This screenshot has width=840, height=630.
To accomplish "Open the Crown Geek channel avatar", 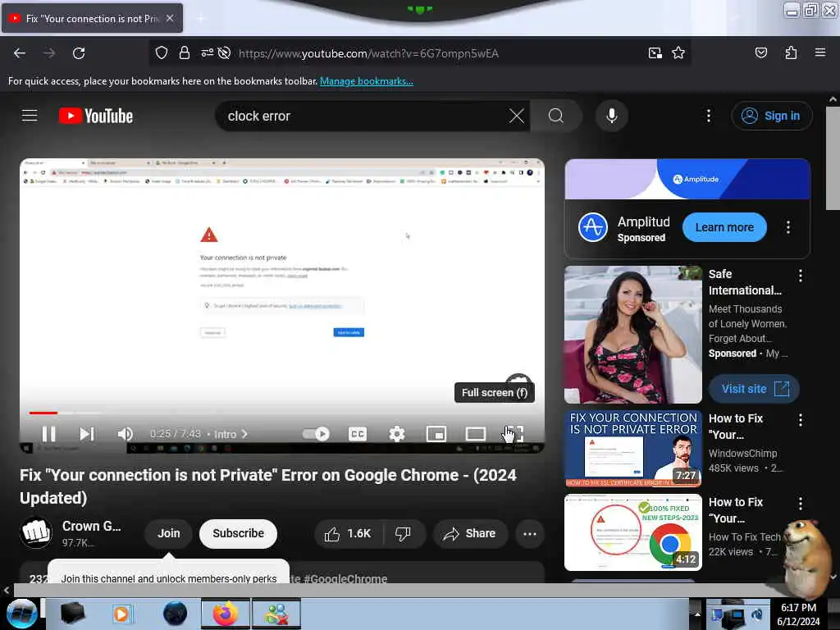I will point(36,533).
